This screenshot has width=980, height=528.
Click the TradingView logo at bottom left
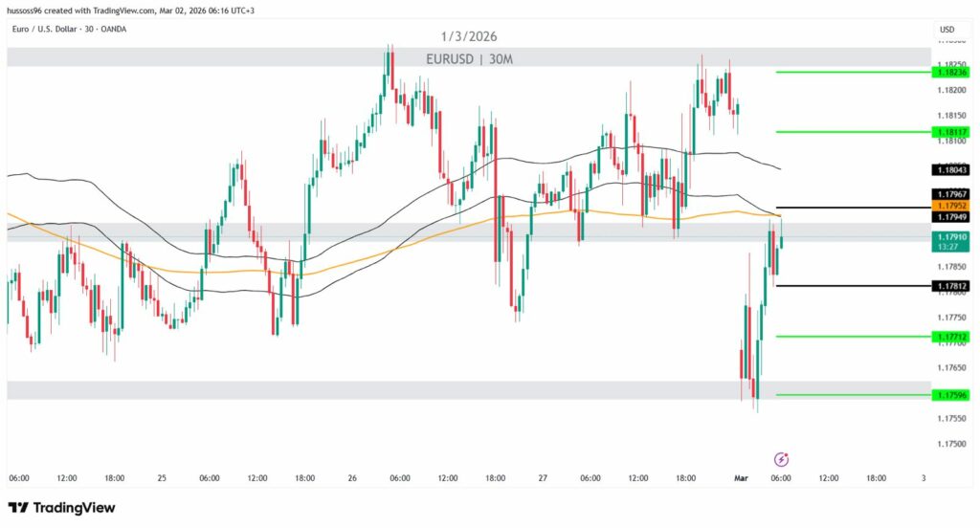(62, 507)
